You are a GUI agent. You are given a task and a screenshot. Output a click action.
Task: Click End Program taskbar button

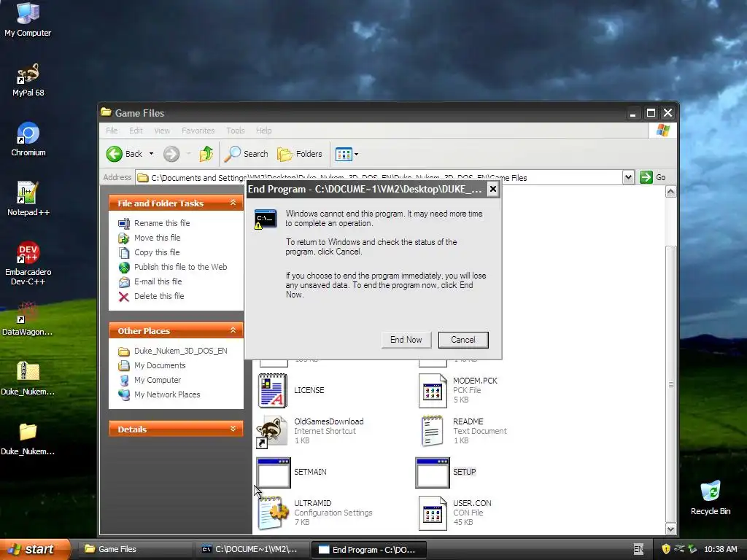pyautogui.click(x=368, y=549)
